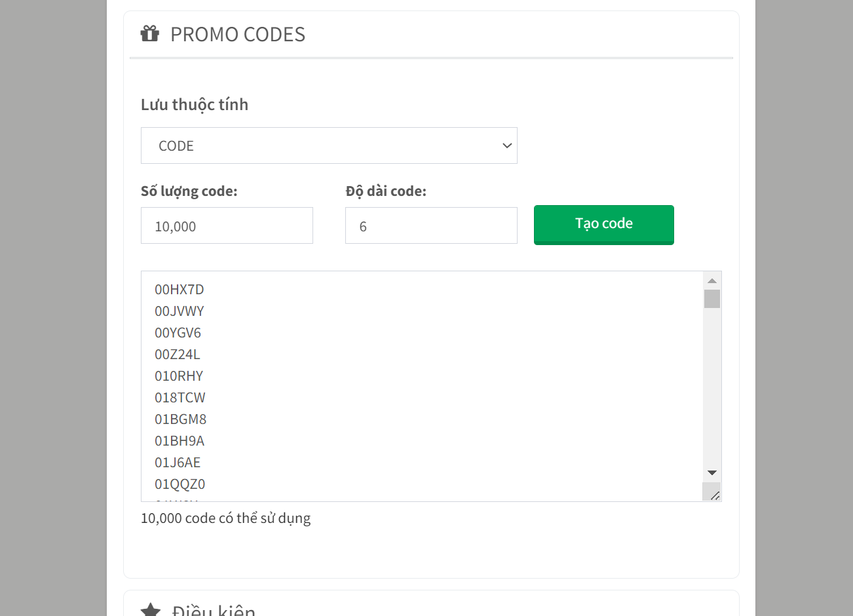Click the Lưu thuộc tính label
Image resolution: width=853 pixels, height=616 pixels.
point(195,105)
